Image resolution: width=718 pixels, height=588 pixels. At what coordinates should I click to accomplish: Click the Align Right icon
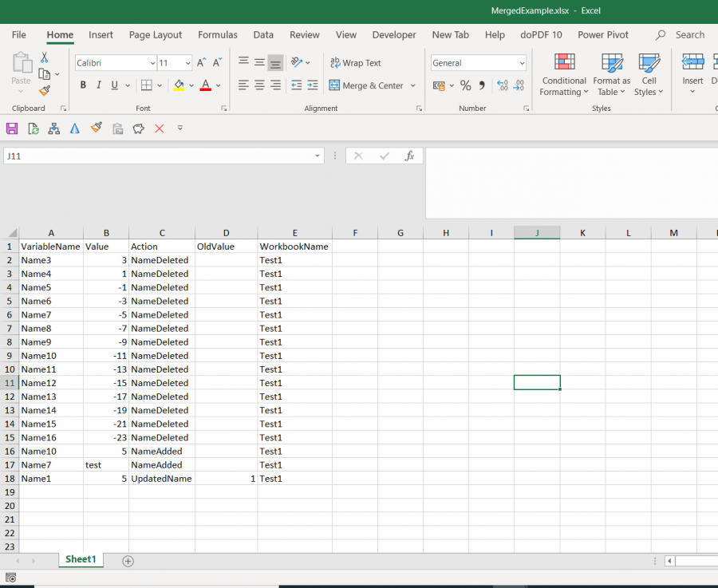[275, 85]
